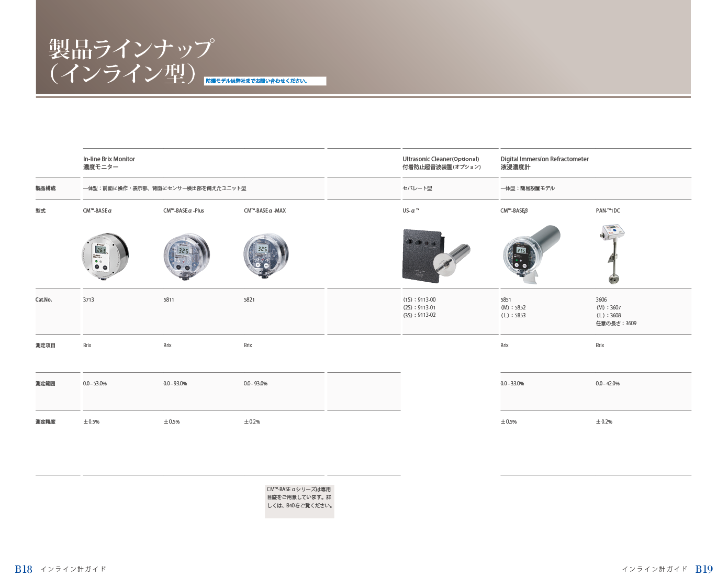Click the PAN-1DC product photo
728x588 pixels.
(x=613, y=254)
